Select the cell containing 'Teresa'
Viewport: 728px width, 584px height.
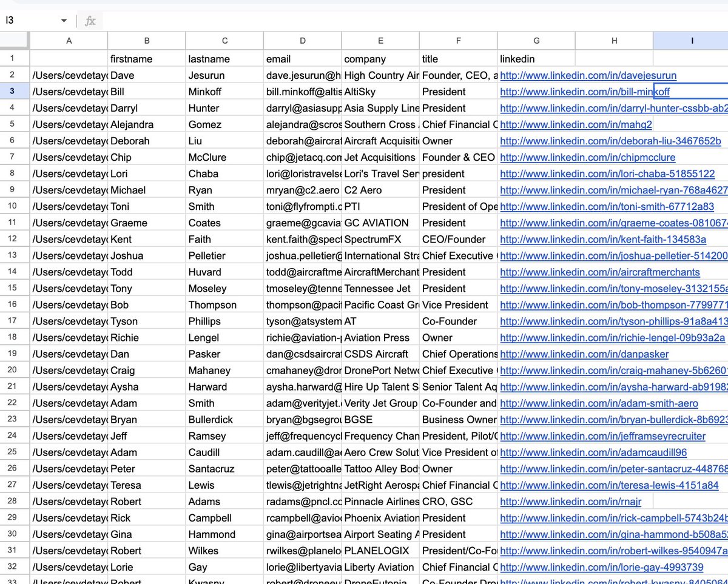(147, 485)
